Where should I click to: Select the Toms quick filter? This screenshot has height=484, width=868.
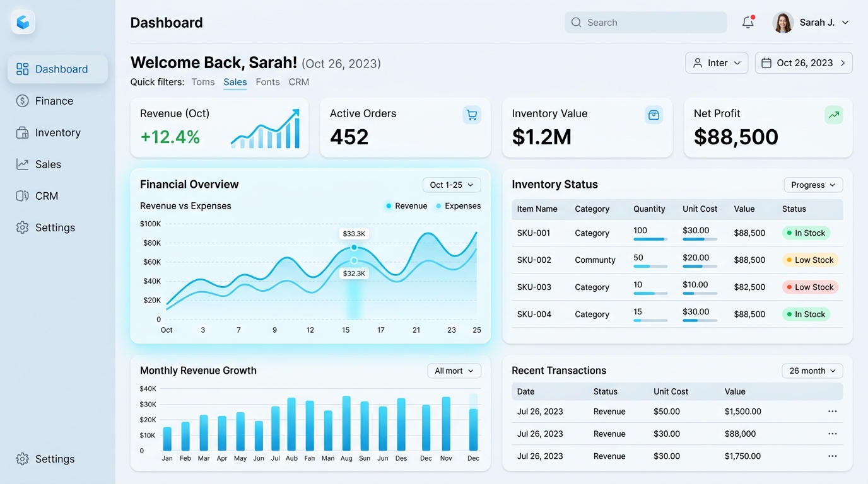coord(203,82)
